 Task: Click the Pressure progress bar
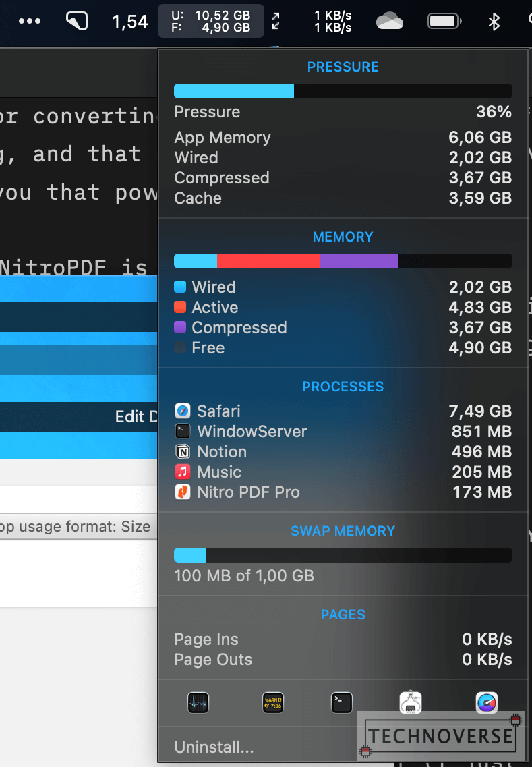(343, 91)
